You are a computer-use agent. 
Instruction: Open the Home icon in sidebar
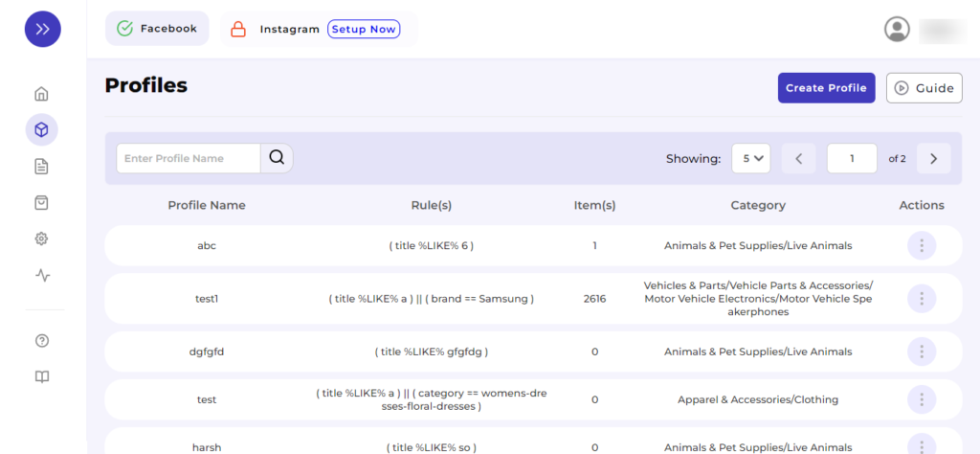click(x=41, y=94)
